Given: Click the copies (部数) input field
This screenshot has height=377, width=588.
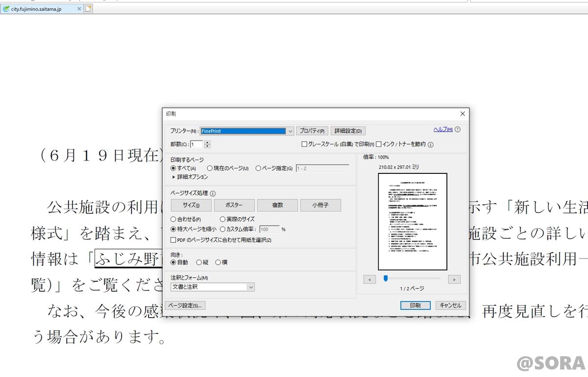Looking at the screenshot, I should 196,144.
